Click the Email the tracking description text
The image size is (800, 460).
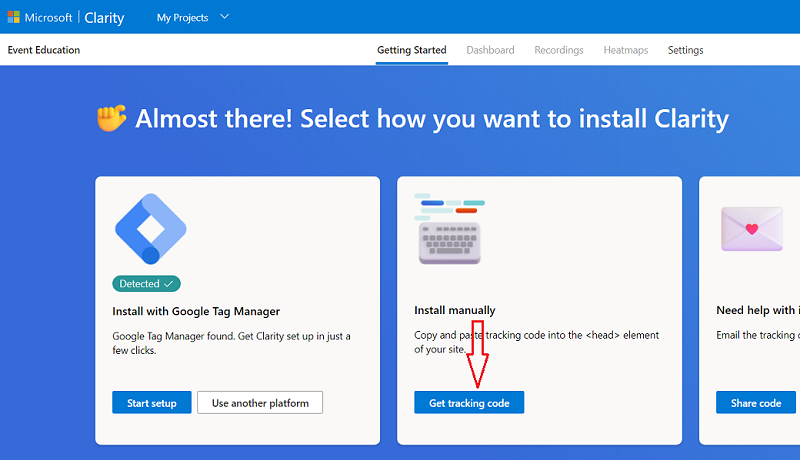pyautogui.click(x=758, y=335)
